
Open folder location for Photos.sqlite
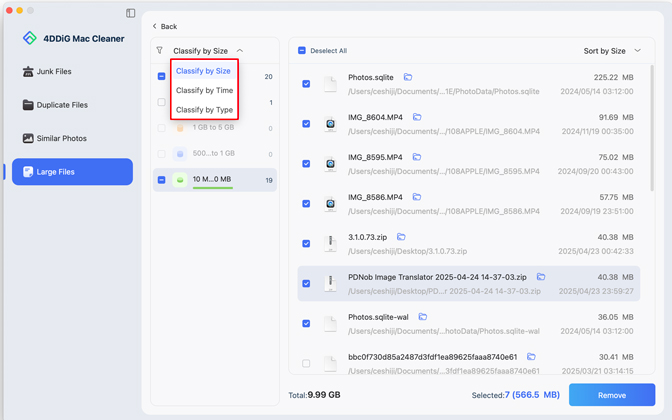408,77
